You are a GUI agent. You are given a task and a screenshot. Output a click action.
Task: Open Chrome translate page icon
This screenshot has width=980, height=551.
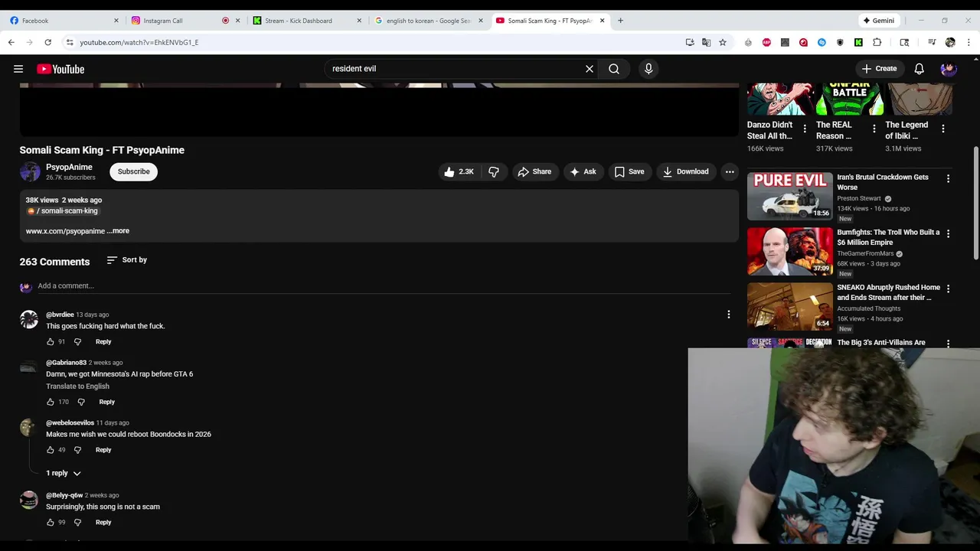[706, 42]
